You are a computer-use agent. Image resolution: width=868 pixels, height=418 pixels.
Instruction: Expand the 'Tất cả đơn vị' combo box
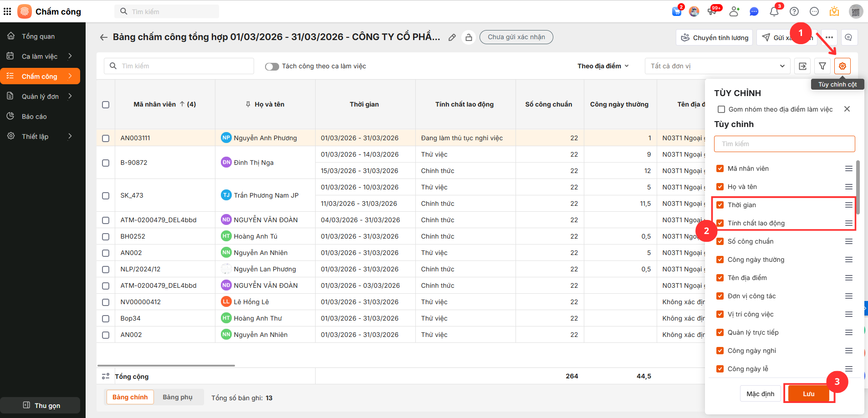(x=717, y=66)
